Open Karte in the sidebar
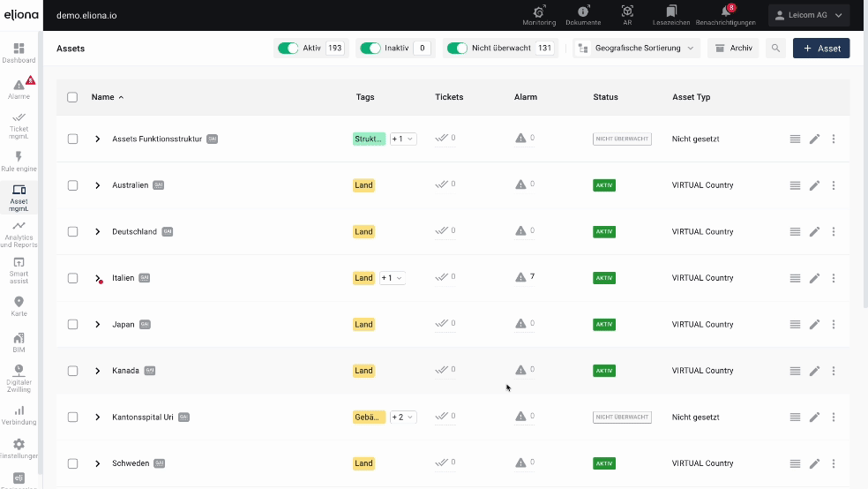The height and width of the screenshot is (489, 868). [x=19, y=305]
